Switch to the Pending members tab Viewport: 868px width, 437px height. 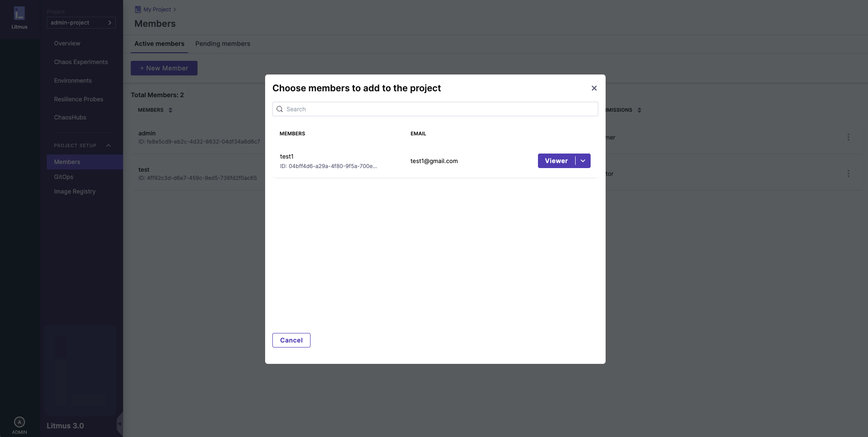click(222, 44)
